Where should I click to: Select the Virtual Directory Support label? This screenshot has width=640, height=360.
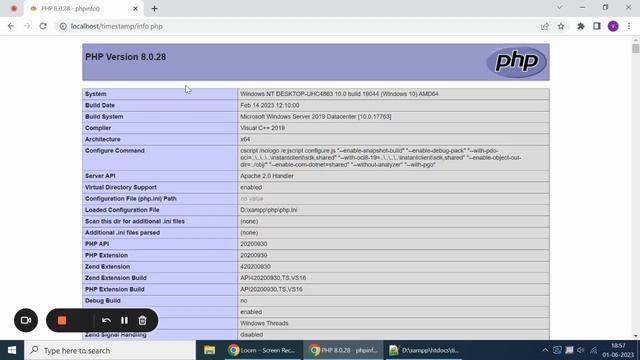(x=120, y=187)
